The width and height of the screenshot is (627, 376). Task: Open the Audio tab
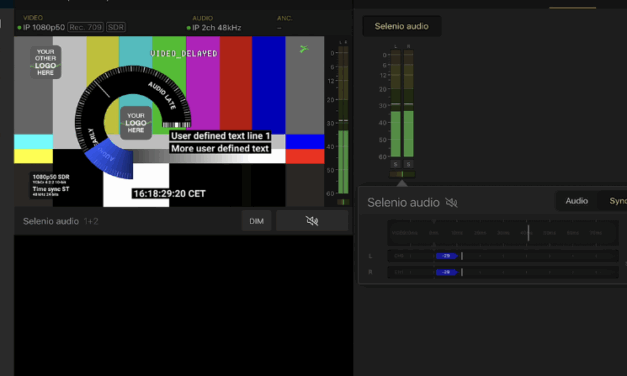tap(576, 201)
